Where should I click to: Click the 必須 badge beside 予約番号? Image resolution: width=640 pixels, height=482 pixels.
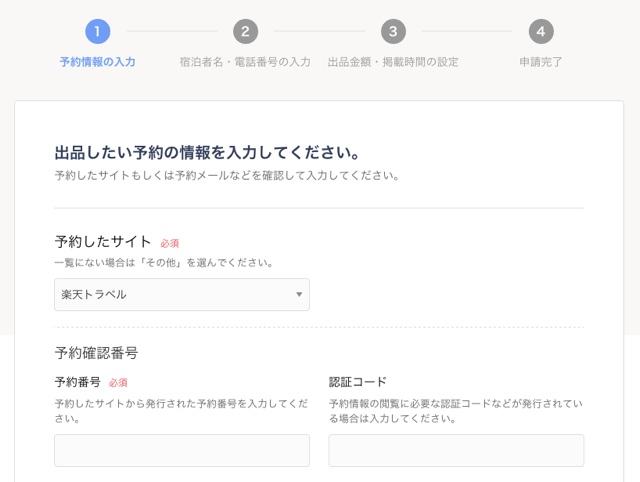[x=118, y=383]
